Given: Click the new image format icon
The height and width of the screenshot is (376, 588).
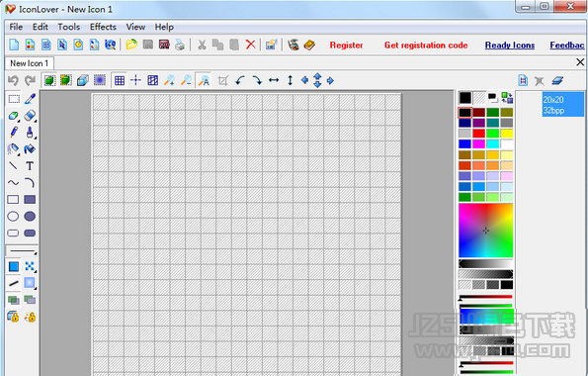Looking at the screenshot, I should [523, 80].
